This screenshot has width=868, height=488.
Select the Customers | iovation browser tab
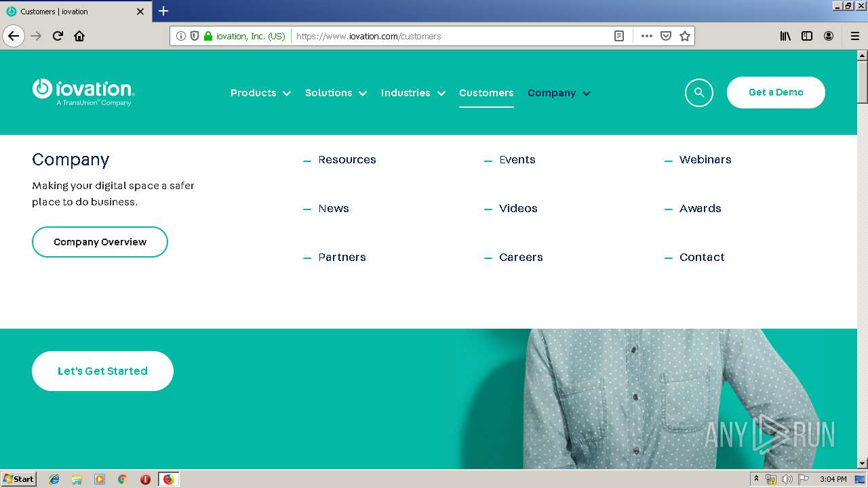tap(75, 12)
